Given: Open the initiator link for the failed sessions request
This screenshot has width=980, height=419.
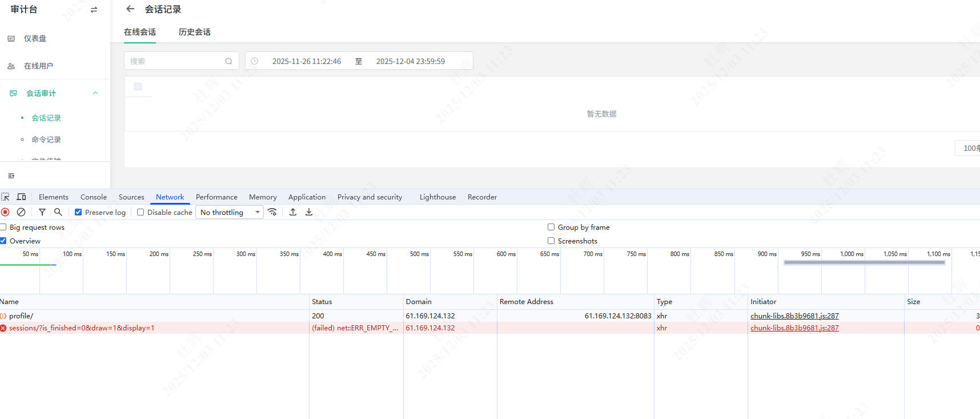Looking at the screenshot, I should point(794,328).
